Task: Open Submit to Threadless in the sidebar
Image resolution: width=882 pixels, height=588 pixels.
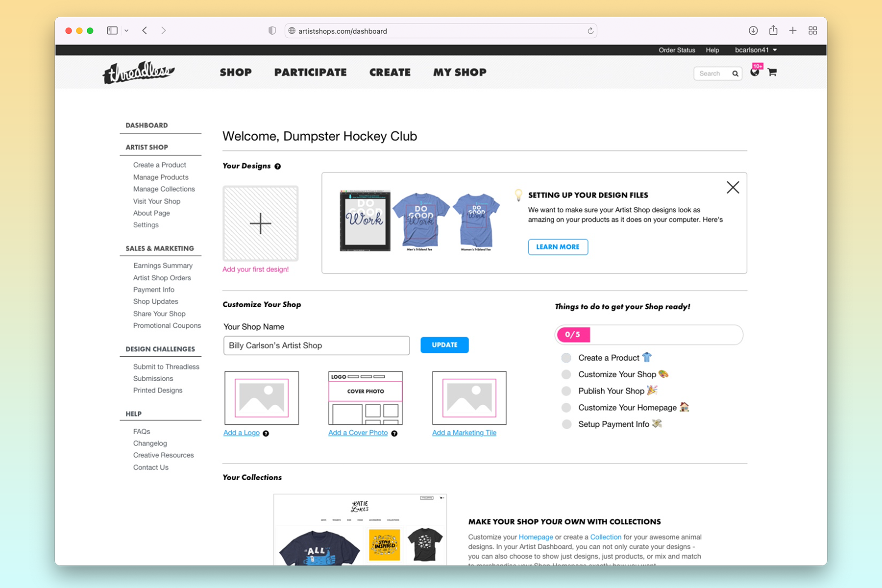Action: [x=166, y=367]
